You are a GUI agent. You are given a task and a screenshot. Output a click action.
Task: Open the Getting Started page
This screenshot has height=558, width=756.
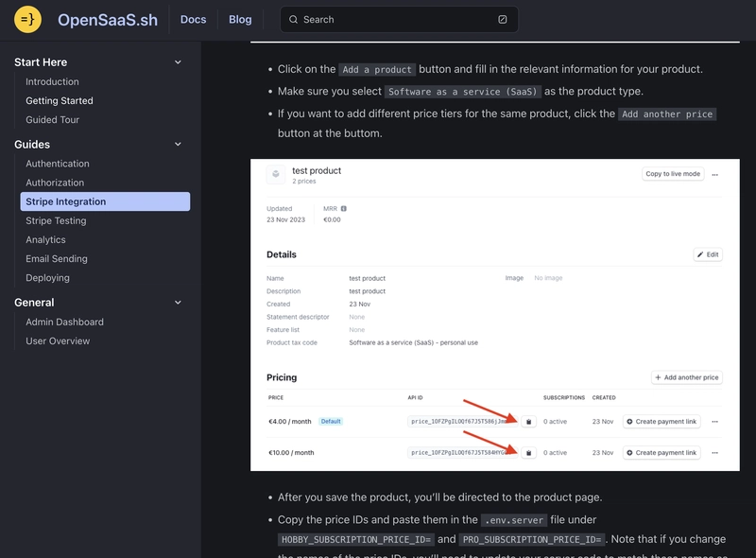coord(60,100)
